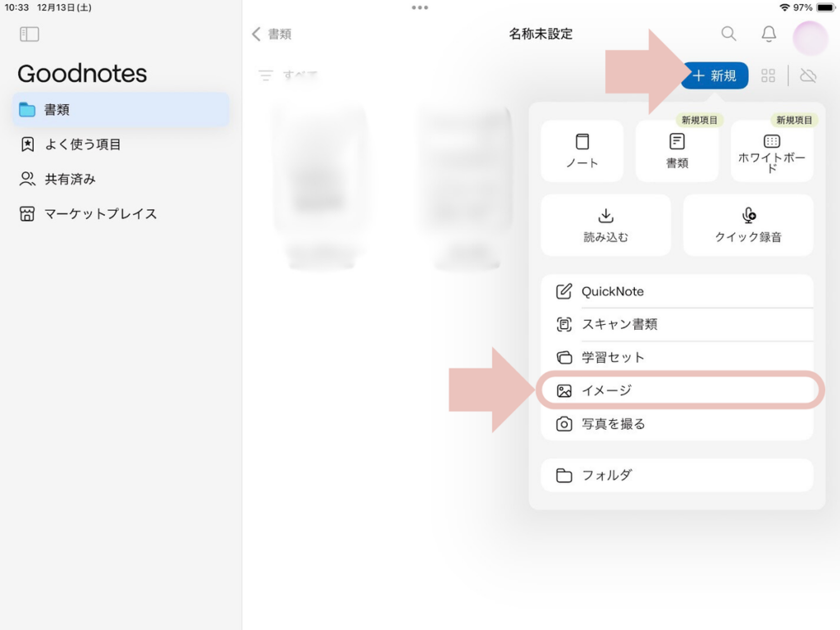Tap the cloud sync off icon

808,76
